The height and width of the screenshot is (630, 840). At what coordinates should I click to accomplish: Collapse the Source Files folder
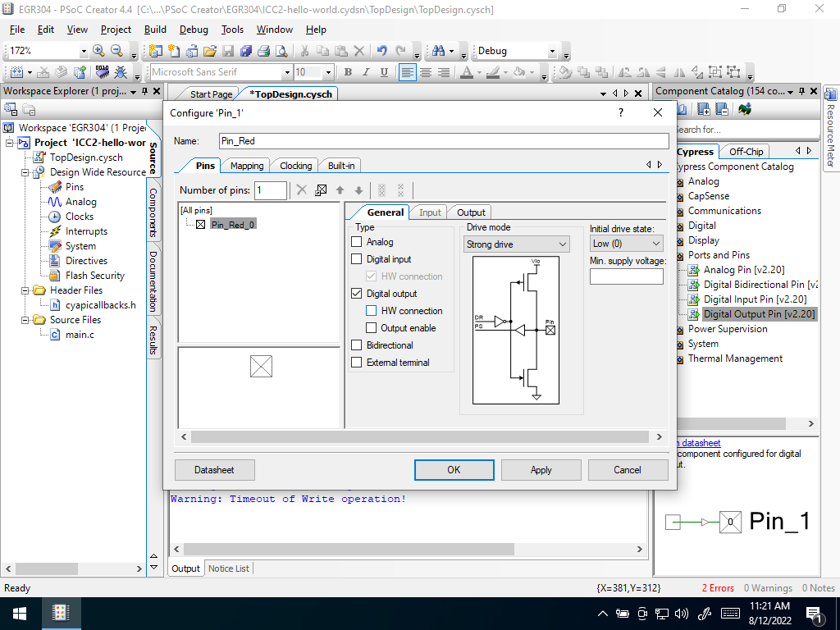(x=25, y=320)
